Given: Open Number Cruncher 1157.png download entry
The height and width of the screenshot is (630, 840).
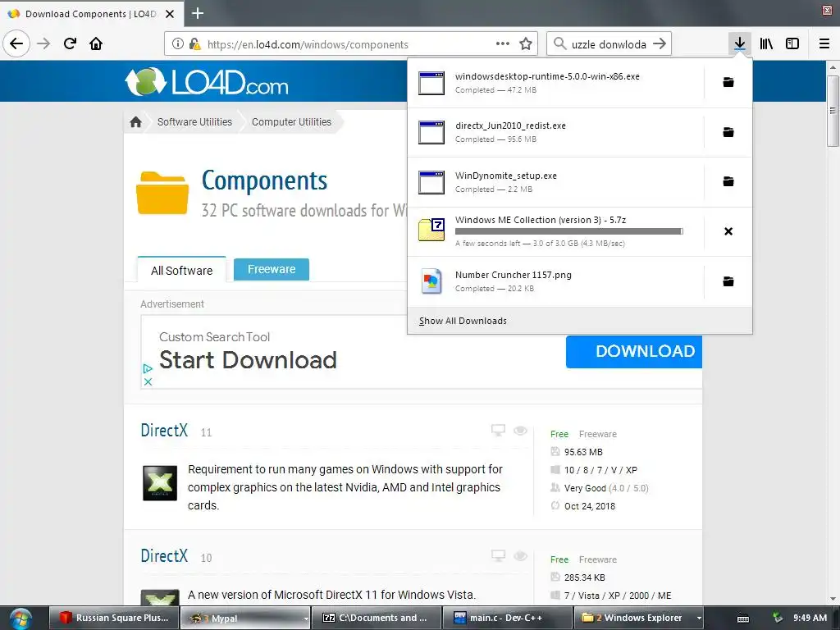Looking at the screenshot, I should click(555, 282).
